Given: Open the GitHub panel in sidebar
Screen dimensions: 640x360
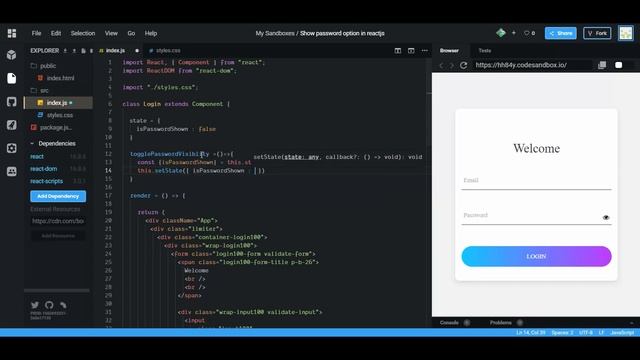Looking at the screenshot, I should 11,102.
